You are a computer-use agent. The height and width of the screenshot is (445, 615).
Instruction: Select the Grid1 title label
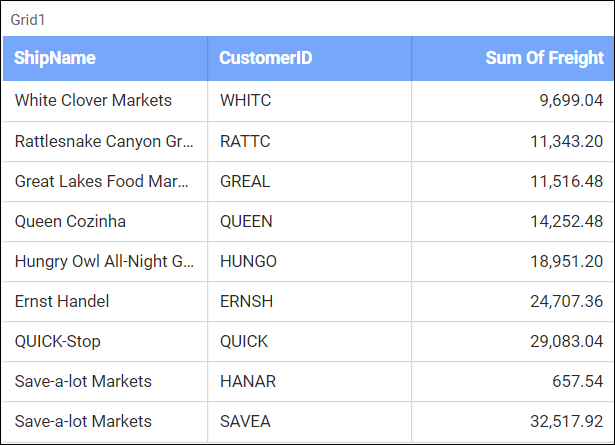click(x=28, y=20)
